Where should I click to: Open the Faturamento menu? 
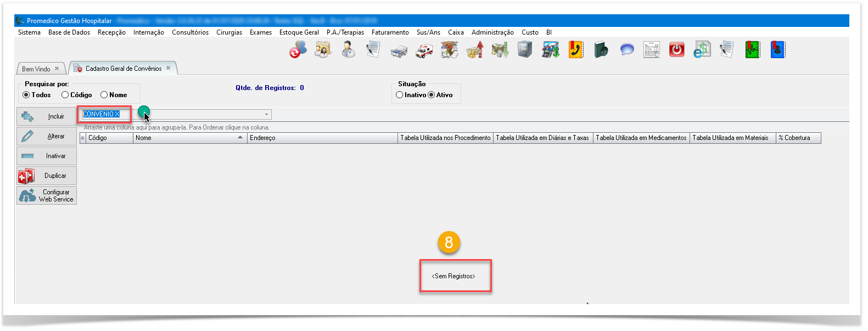tap(390, 32)
